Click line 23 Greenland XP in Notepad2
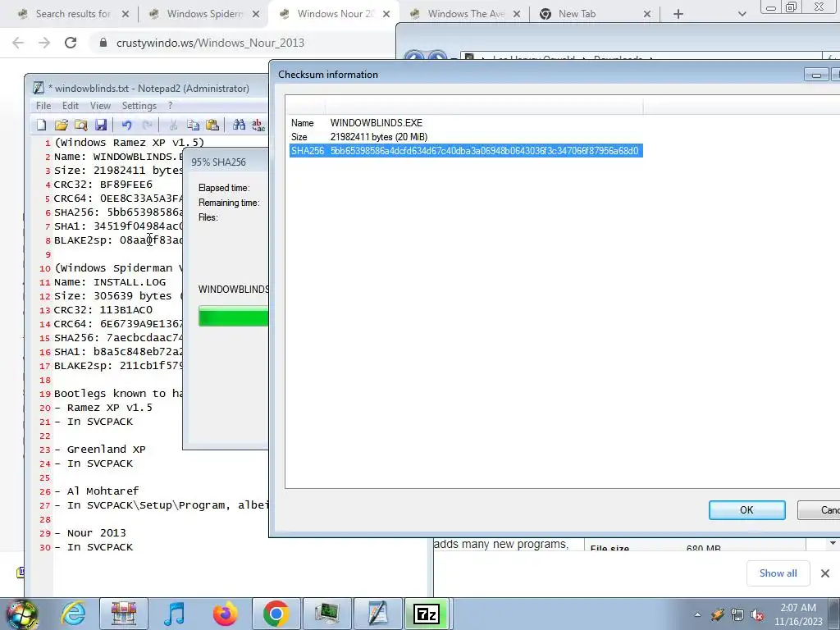This screenshot has width=840, height=630. [x=100, y=449]
